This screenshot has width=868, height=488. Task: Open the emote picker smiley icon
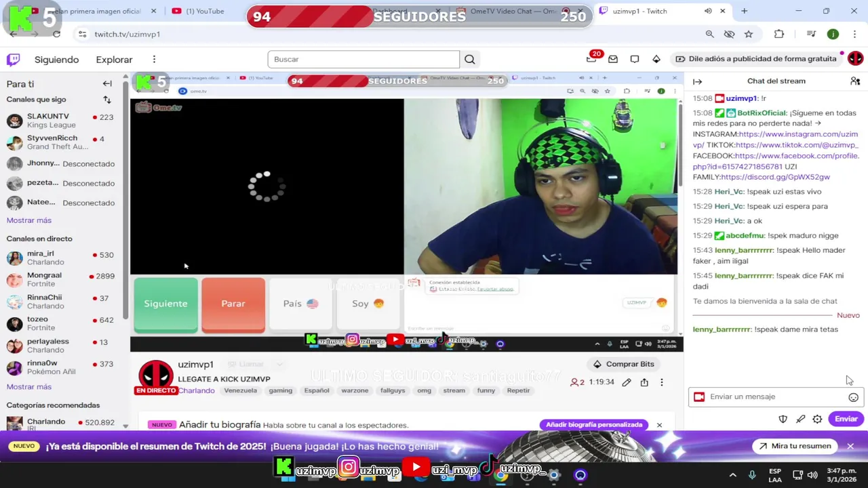coord(853,397)
